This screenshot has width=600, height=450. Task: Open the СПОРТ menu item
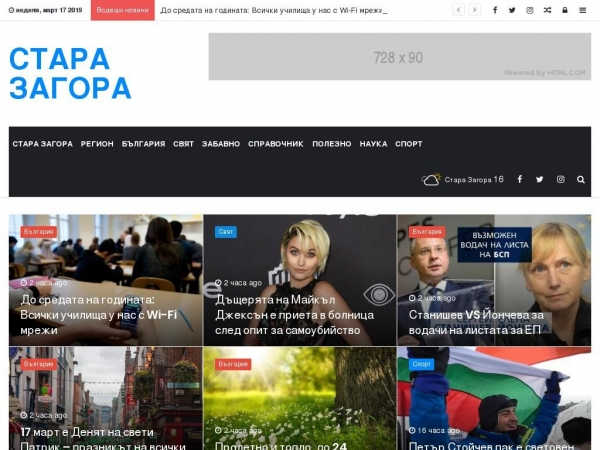(x=409, y=144)
